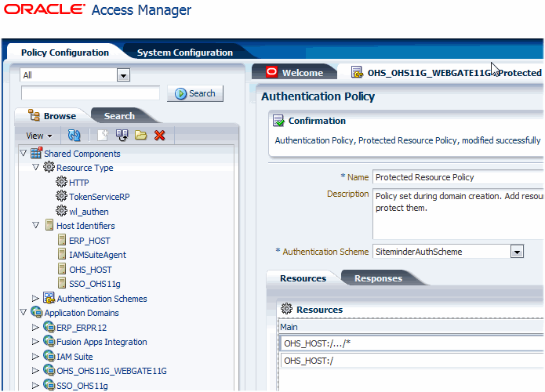Open the Authentication Scheme dropdown
This screenshot has width=545, height=392.
517,252
